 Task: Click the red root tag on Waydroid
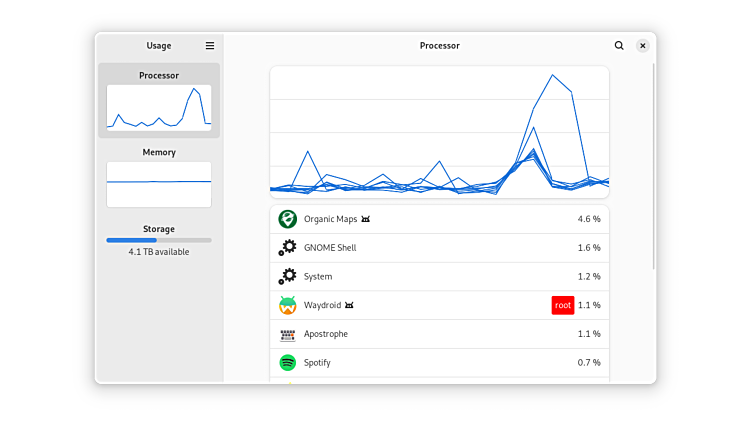(562, 305)
